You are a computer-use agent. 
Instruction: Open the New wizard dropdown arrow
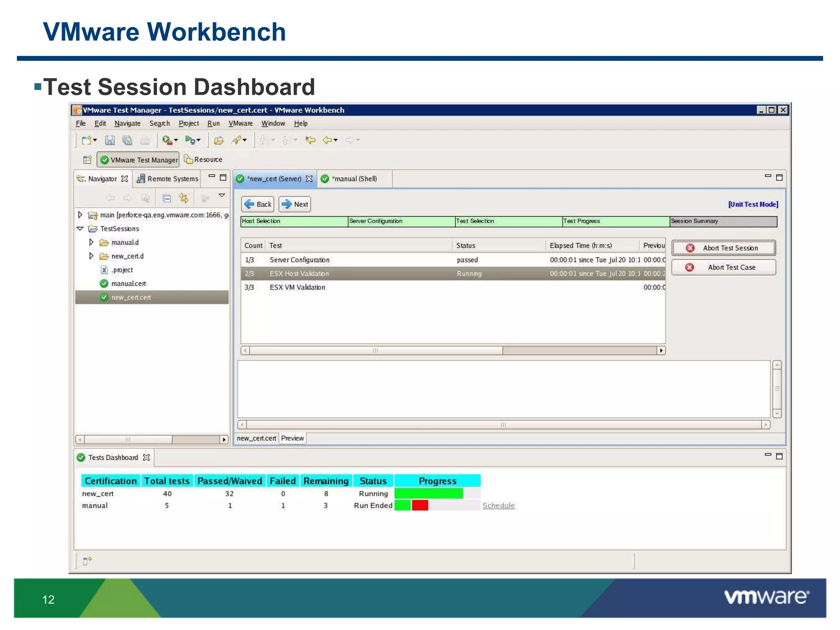pos(95,140)
